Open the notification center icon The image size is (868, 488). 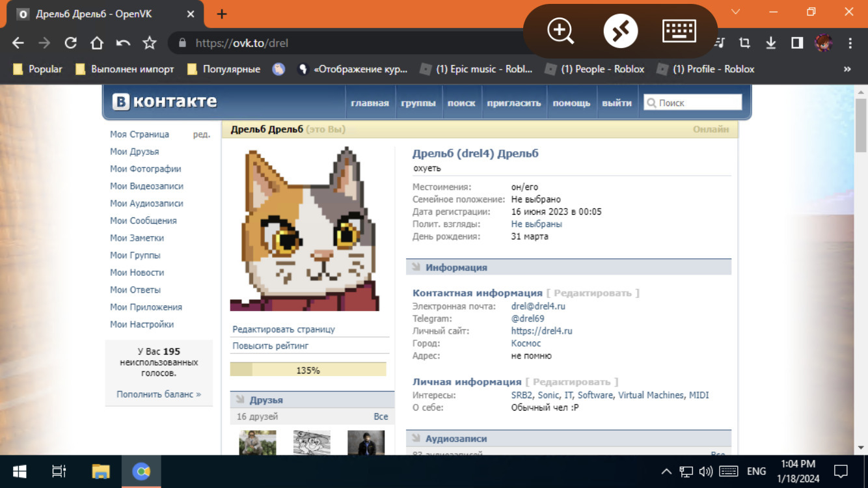point(841,471)
